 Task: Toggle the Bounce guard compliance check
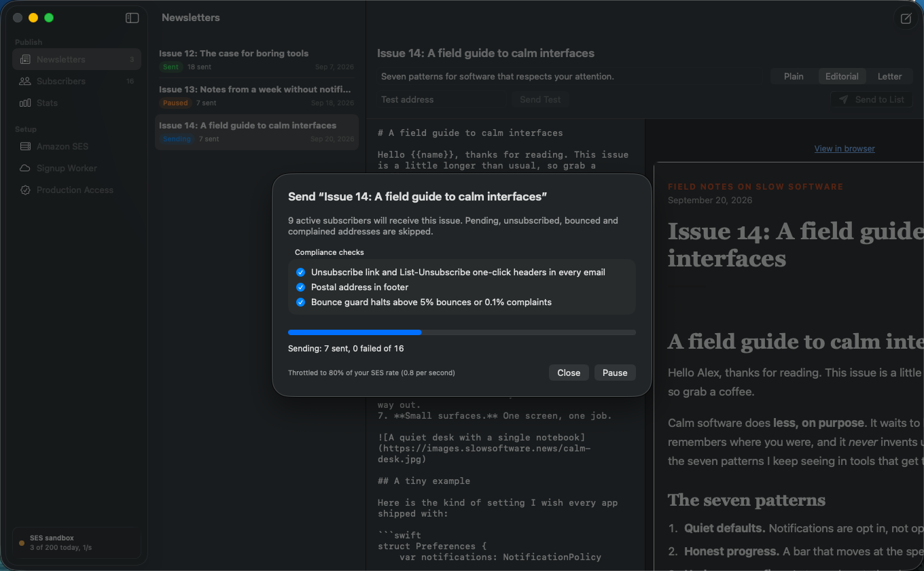coord(300,302)
